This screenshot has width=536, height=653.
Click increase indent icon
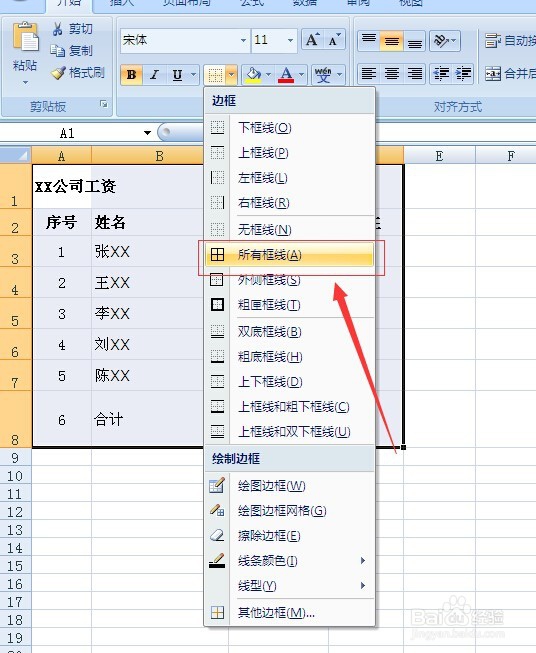(463, 74)
